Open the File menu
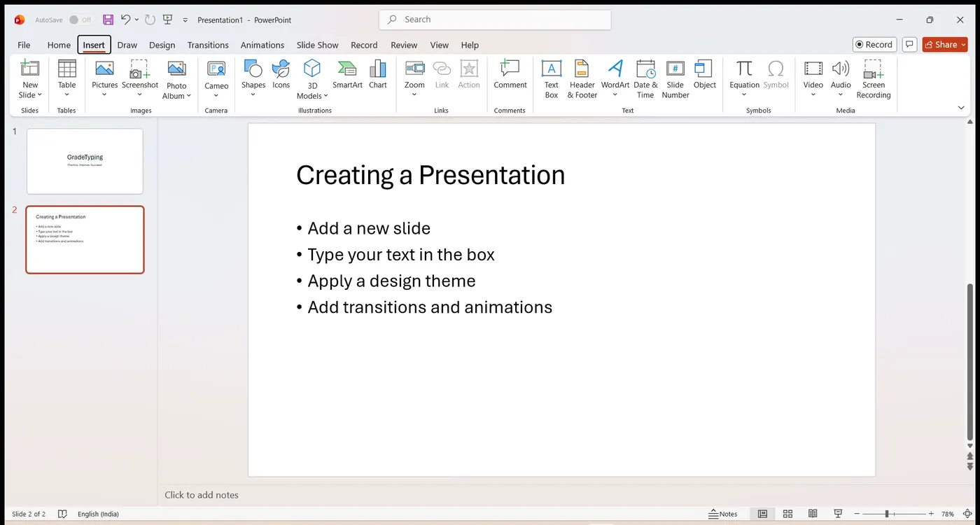This screenshot has width=980, height=525. (x=24, y=45)
